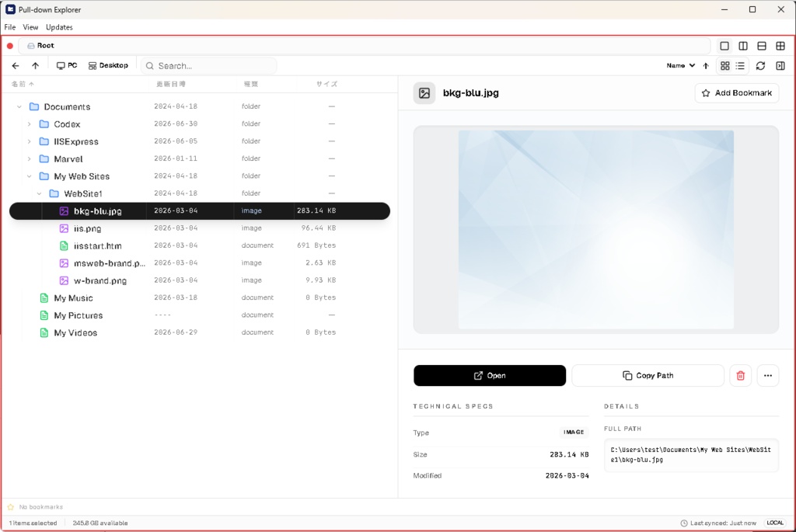The height and width of the screenshot is (532, 796).
Task: Open the View menu
Action: click(x=30, y=27)
